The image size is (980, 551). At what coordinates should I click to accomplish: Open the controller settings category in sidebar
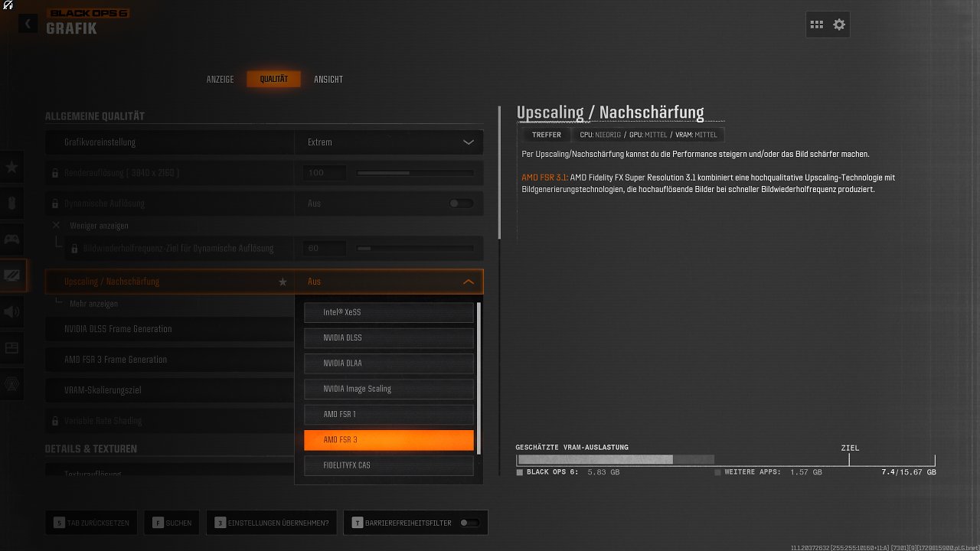click(x=12, y=239)
